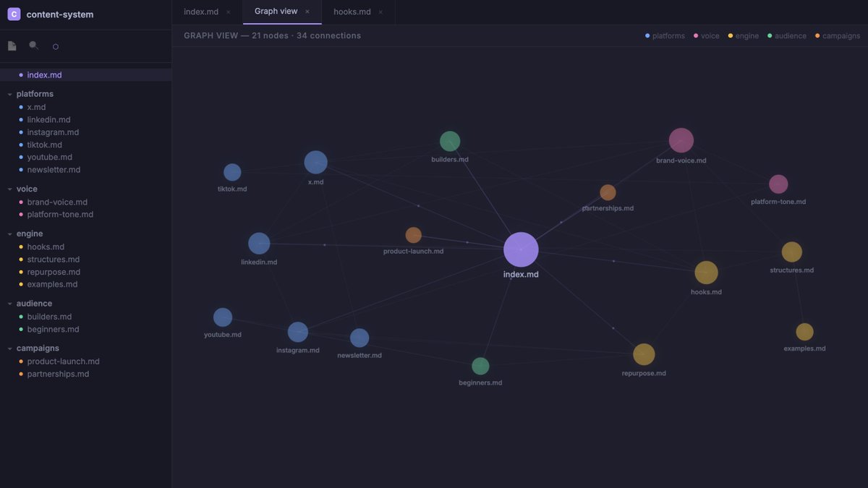
Task: Click the content-system workspace title
Action: [x=60, y=14]
